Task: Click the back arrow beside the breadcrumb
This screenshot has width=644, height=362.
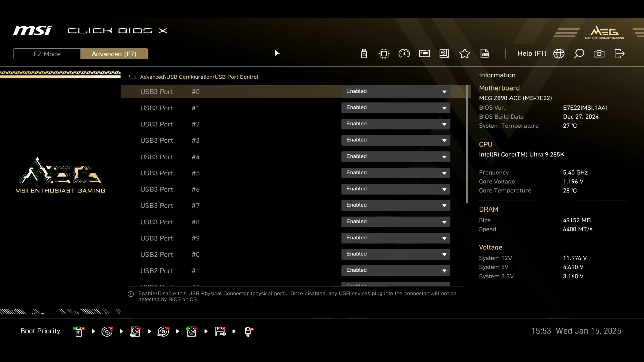Action: tap(132, 77)
